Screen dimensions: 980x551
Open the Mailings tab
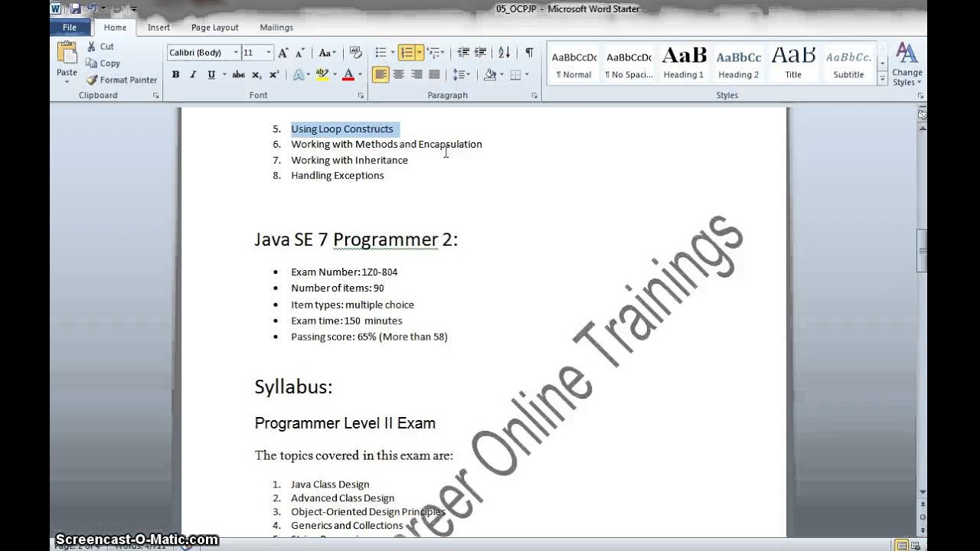pyautogui.click(x=276, y=28)
